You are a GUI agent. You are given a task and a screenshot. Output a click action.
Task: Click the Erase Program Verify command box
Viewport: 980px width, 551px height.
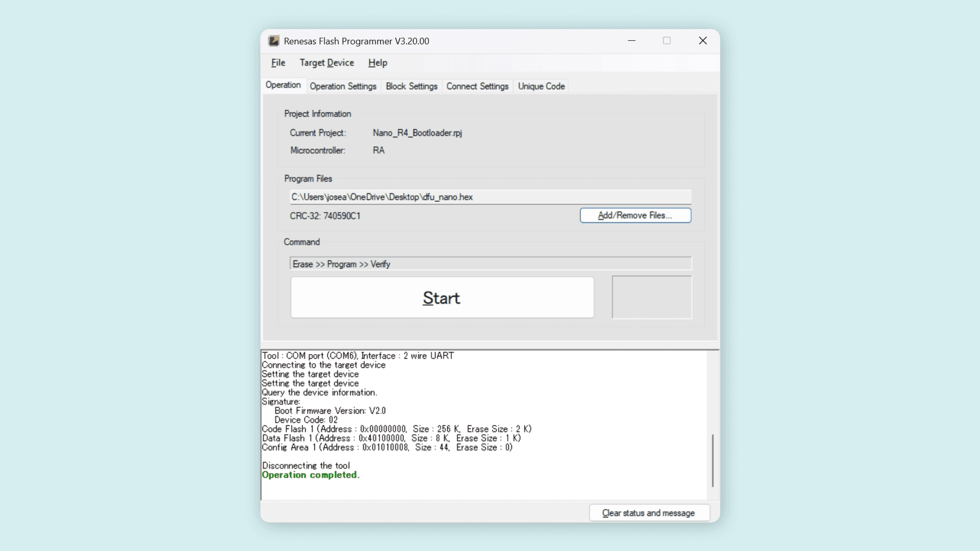coord(490,264)
